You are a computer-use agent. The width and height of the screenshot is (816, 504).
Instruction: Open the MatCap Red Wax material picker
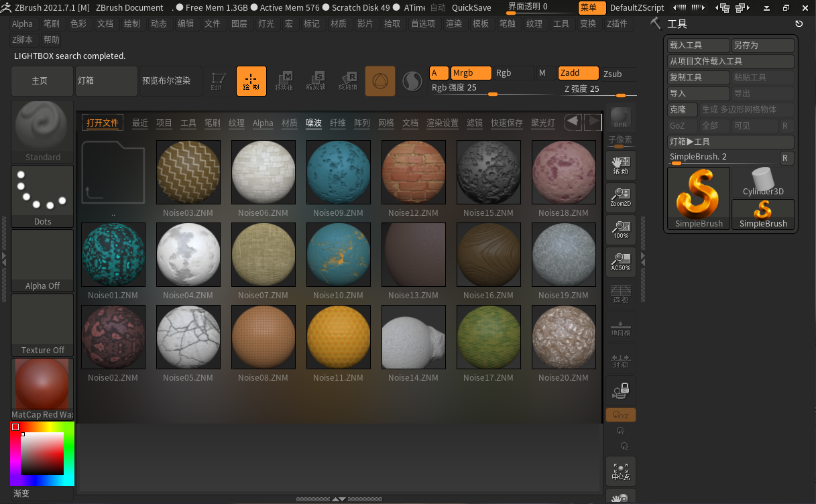pos(42,388)
